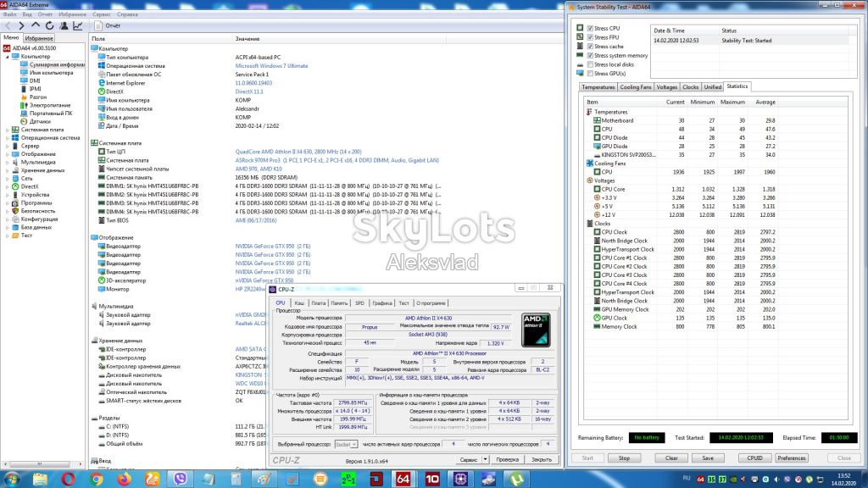Open the Сервис menu in AIDA64 menu bar

point(102,14)
